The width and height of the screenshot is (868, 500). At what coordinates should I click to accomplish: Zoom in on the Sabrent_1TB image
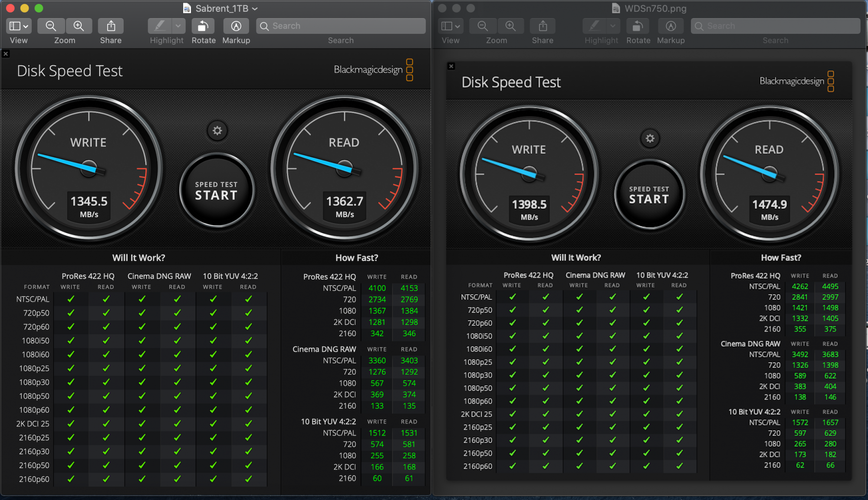click(x=79, y=26)
